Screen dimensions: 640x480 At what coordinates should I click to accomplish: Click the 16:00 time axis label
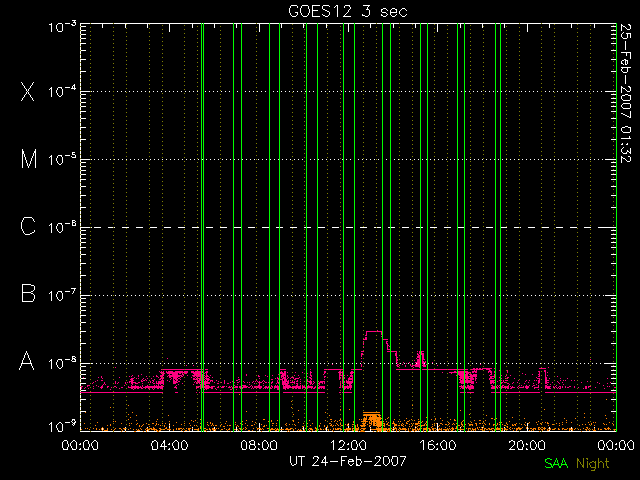(x=438, y=444)
